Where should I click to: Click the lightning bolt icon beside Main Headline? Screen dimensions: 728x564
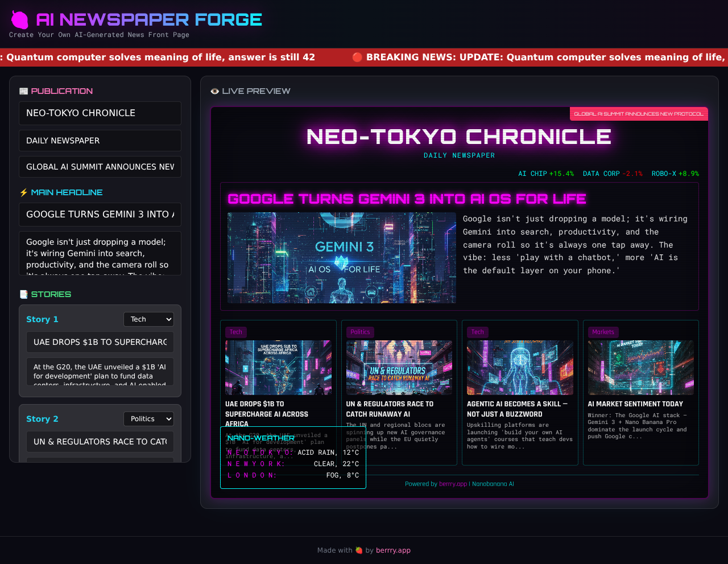tap(23, 192)
